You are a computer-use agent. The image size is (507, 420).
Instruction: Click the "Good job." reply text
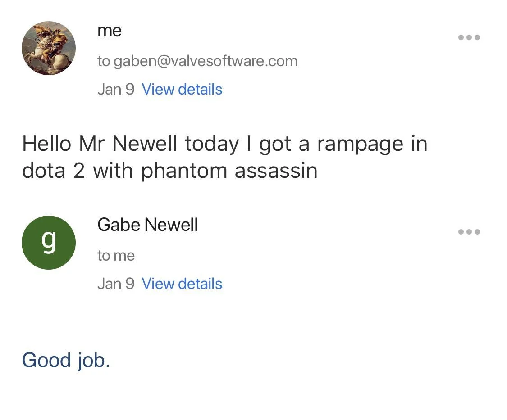pyautogui.click(x=66, y=360)
